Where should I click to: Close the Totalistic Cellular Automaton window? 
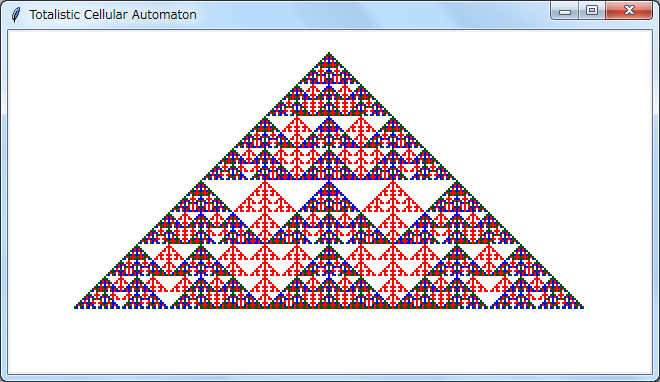pos(629,11)
